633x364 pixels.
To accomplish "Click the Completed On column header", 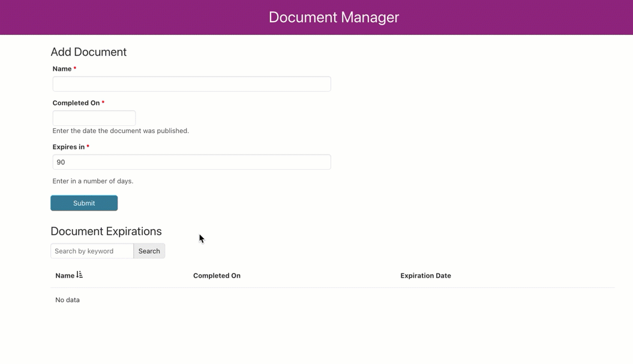I will pyautogui.click(x=217, y=276).
